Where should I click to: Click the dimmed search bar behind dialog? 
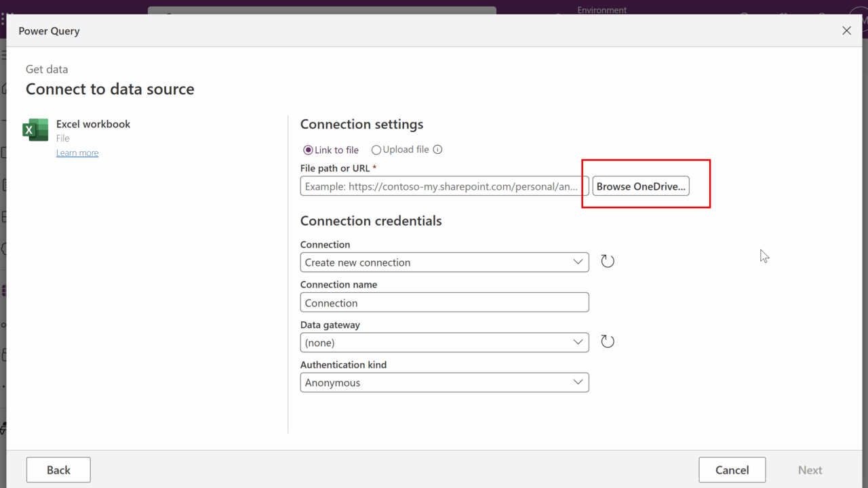322,10
